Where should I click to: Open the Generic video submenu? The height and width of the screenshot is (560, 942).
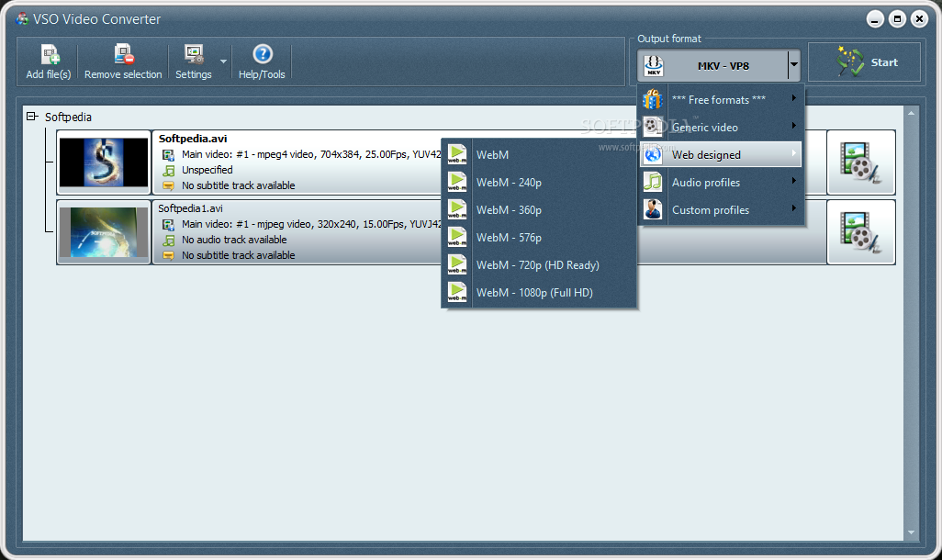pos(721,128)
